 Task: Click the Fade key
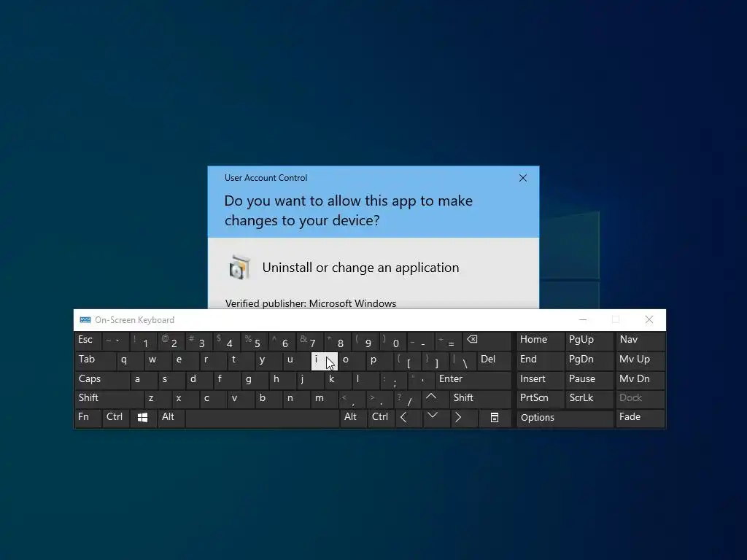640,418
